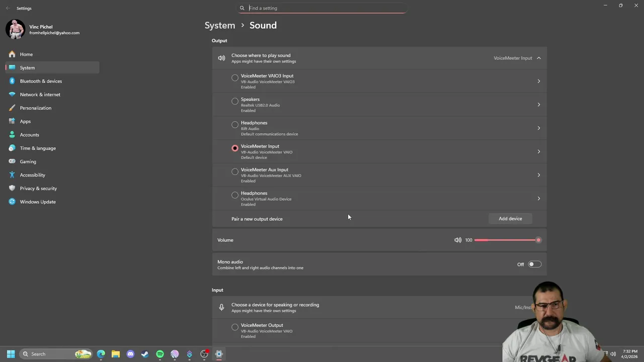The width and height of the screenshot is (644, 362).
Task: Click the Pair a new output device text
Action: click(257, 219)
